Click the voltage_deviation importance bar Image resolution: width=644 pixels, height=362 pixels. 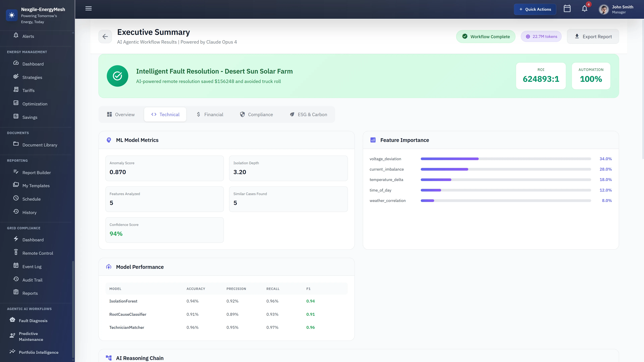[449, 159]
